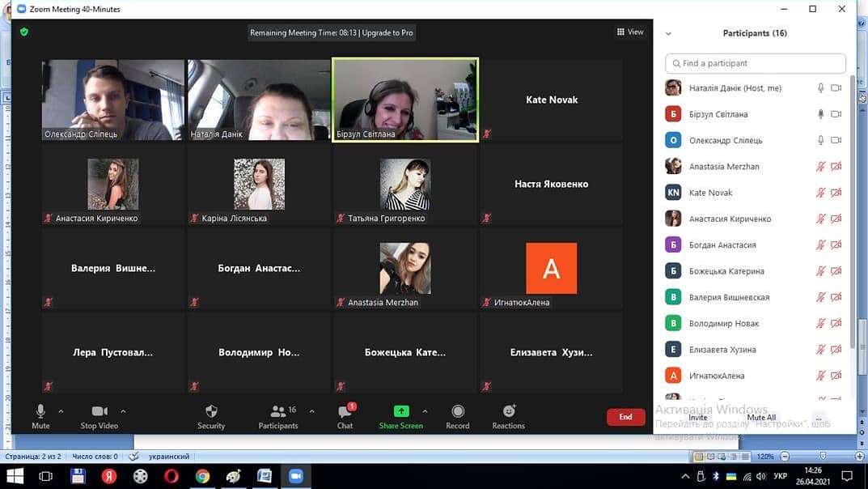Image resolution: width=868 pixels, height=489 pixels.
Task: Select Kate Novak in participants list
Action: point(710,193)
